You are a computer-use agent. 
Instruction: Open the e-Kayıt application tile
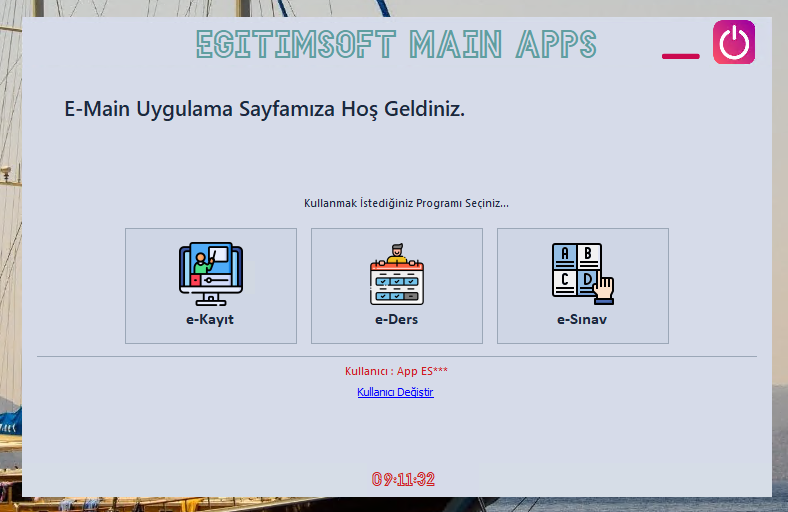click(211, 286)
